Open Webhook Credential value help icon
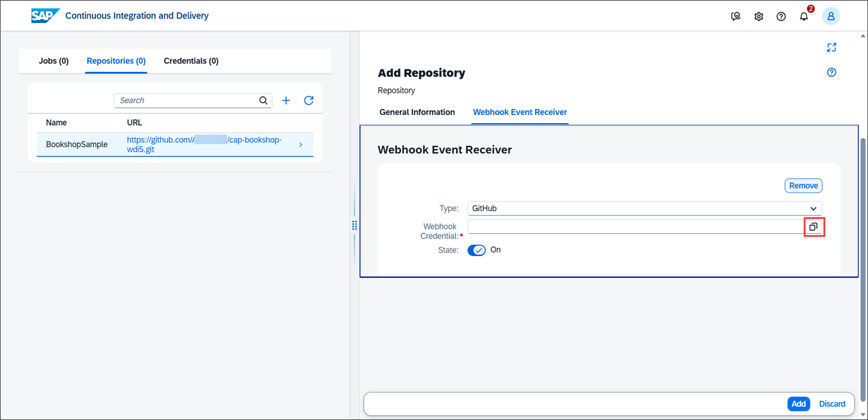The image size is (868, 420). pyautogui.click(x=814, y=227)
